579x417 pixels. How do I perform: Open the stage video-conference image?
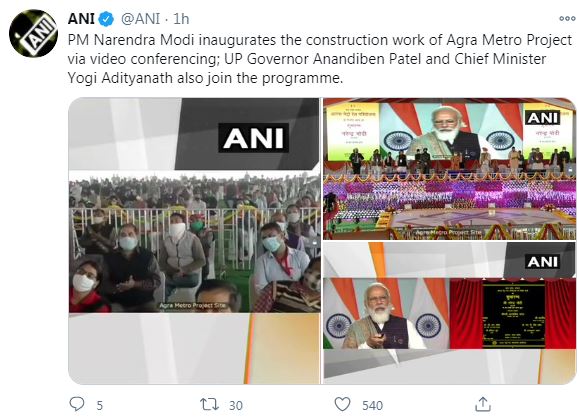[449, 169]
